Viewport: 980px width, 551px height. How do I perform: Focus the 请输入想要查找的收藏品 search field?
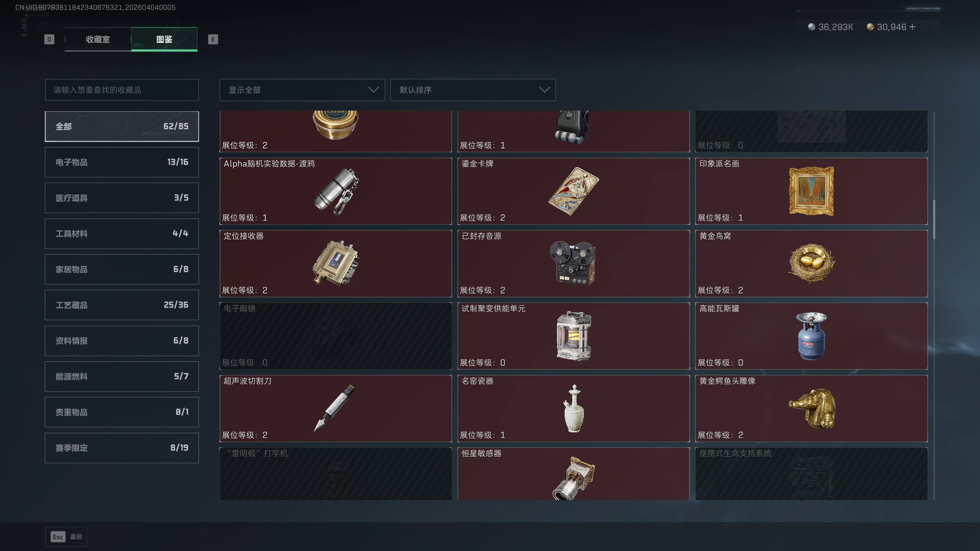[122, 90]
